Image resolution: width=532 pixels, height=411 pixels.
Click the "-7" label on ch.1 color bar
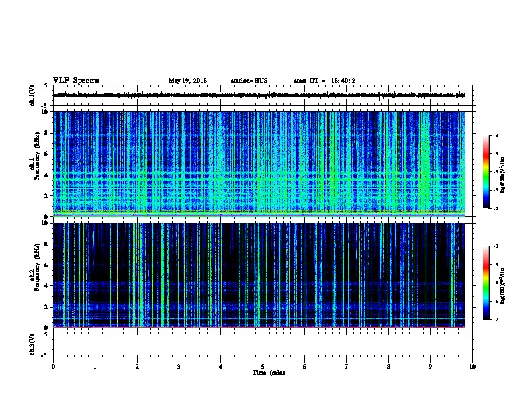coord(496,208)
